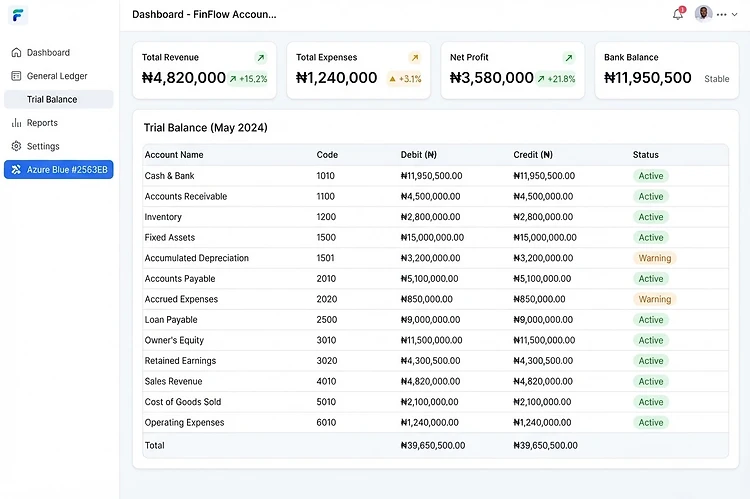Click the Trial Balance (May 2024) heading
The image size is (750, 499).
[x=206, y=128]
